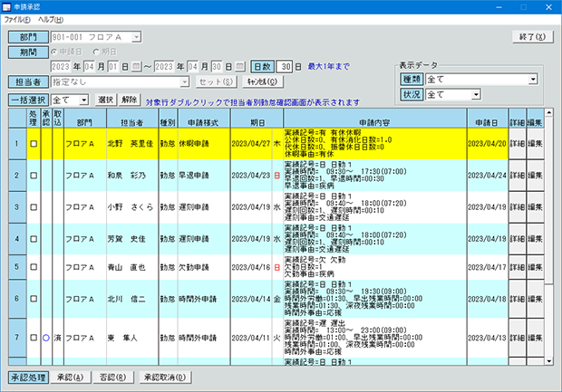Click the 早退申請 cell
Viewport: 562px width, 392px height.
[x=204, y=176]
